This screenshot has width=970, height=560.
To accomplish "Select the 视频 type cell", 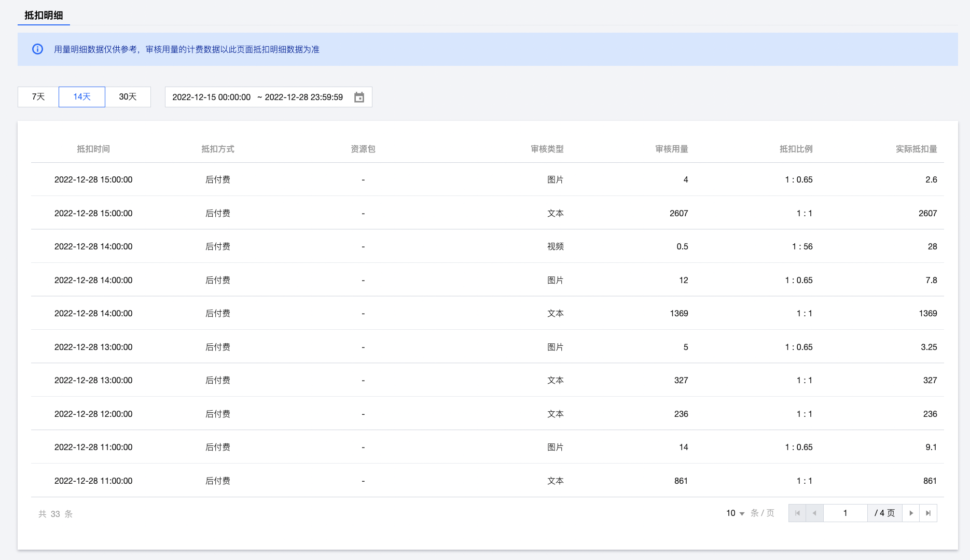I will coord(556,247).
